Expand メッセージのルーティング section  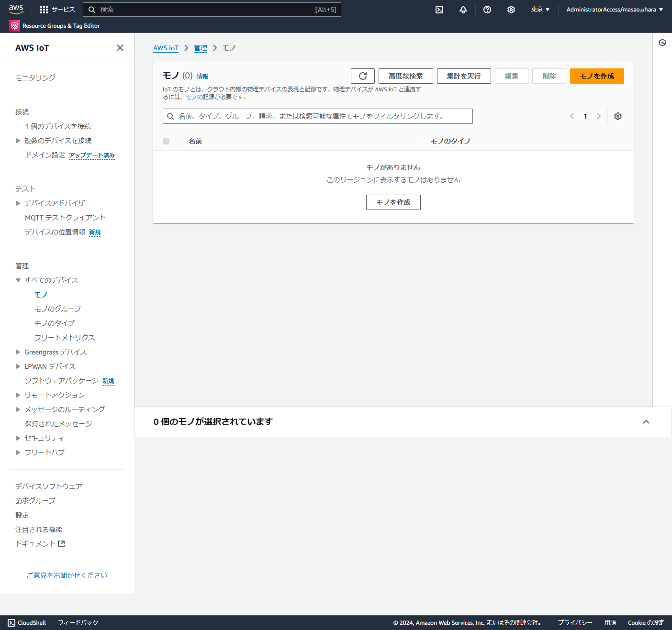point(18,409)
